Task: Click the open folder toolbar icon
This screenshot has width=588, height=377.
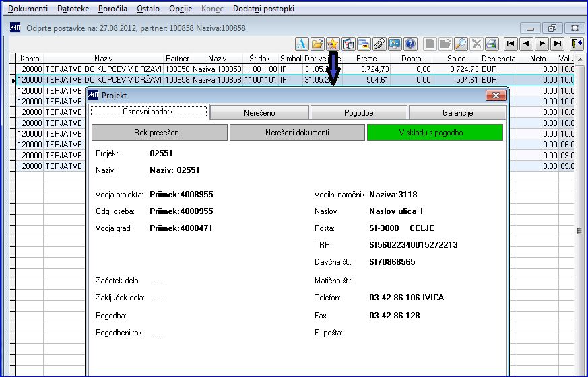Action: (x=317, y=44)
